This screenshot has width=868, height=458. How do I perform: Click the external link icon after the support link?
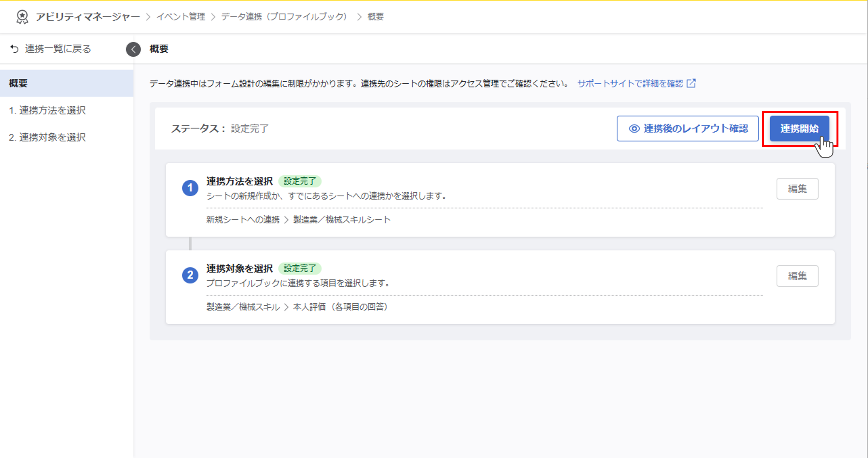click(691, 83)
